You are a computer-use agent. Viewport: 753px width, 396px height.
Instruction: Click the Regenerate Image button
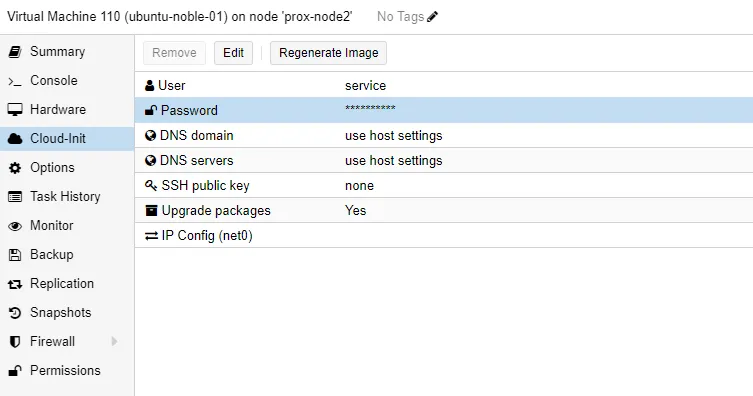pos(328,53)
